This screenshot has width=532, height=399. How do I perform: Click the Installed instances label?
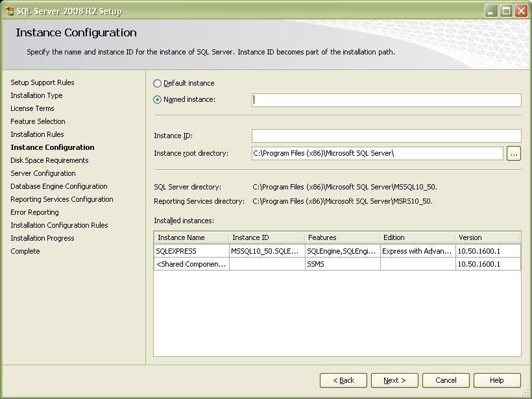click(x=184, y=221)
